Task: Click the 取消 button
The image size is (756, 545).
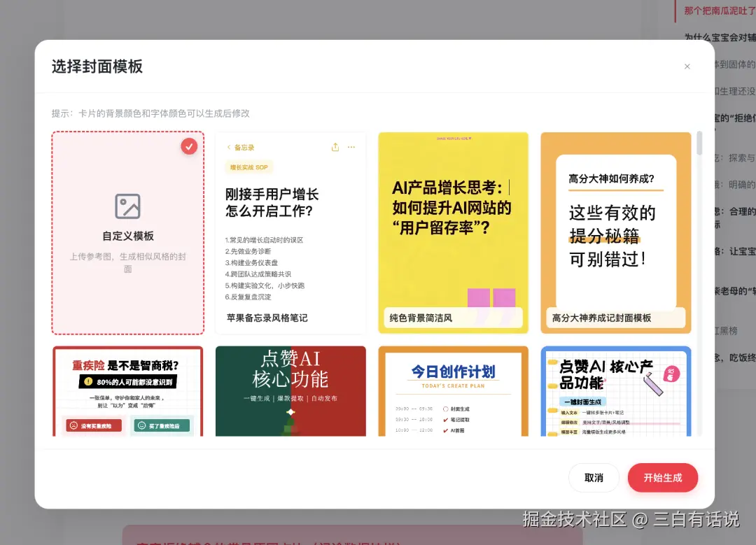Action: click(x=594, y=477)
